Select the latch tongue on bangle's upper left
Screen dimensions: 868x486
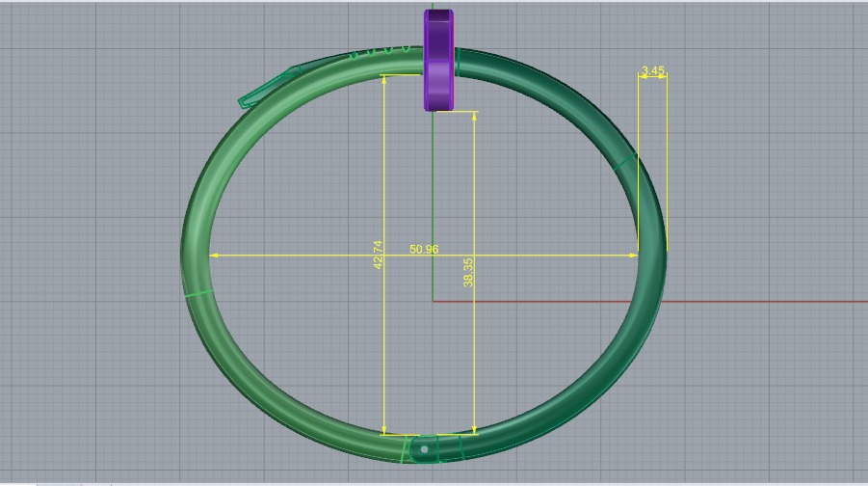[x=269, y=88]
